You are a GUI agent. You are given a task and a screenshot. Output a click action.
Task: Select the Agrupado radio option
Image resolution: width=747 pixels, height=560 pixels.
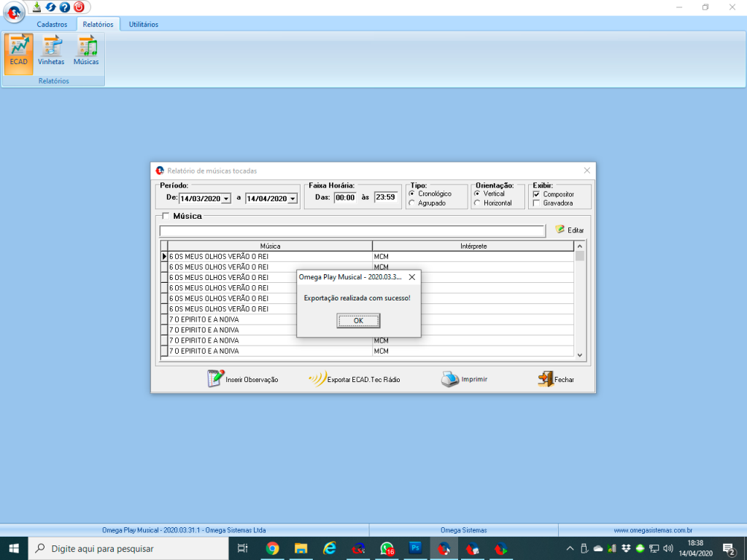pos(412,203)
